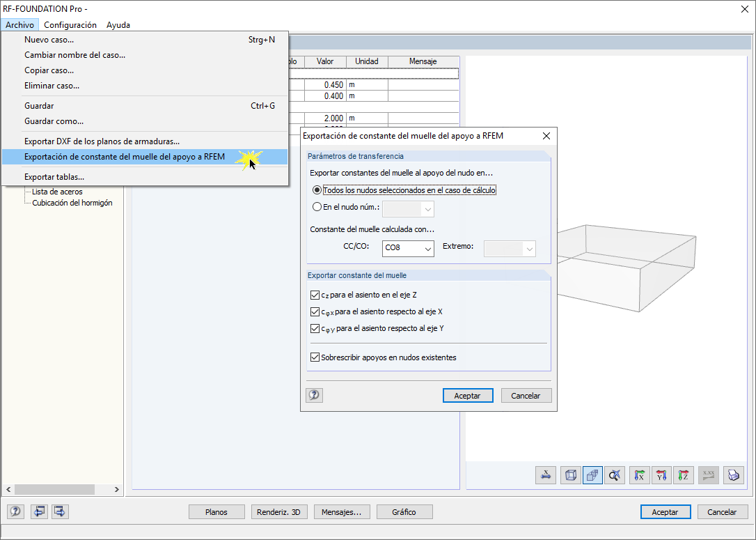Toggle the solid render cube view icon

click(x=592, y=475)
